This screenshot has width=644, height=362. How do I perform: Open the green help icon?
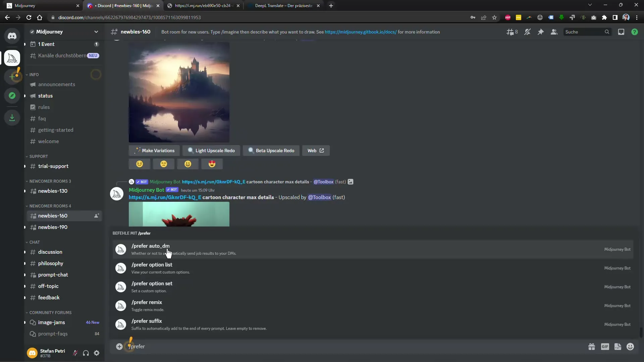click(x=635, y=32)
